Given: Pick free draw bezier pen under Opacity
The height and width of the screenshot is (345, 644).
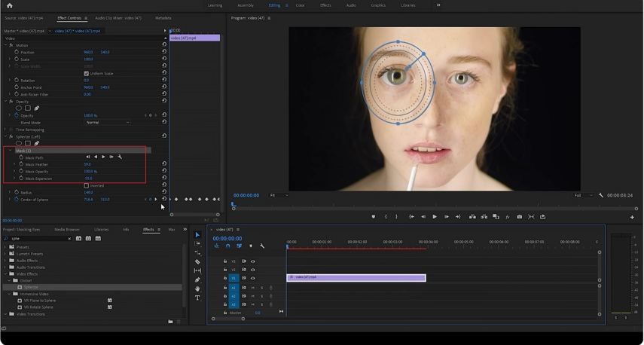Looking at the screenshot, I should [x=37, y=108].
